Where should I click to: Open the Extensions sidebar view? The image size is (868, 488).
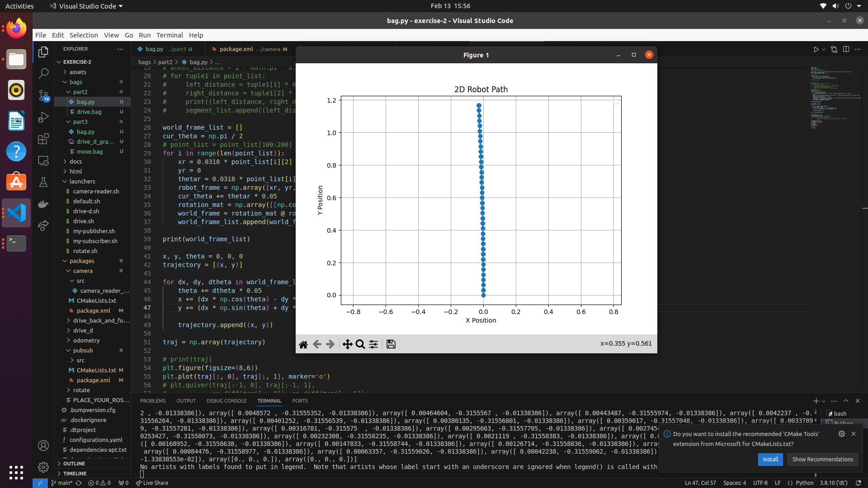point(43,139)
